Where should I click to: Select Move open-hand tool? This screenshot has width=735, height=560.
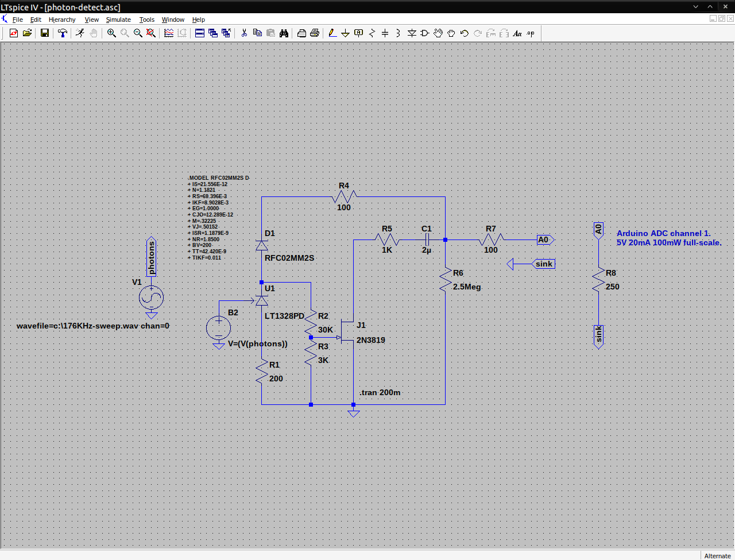(x=438, y=33)
